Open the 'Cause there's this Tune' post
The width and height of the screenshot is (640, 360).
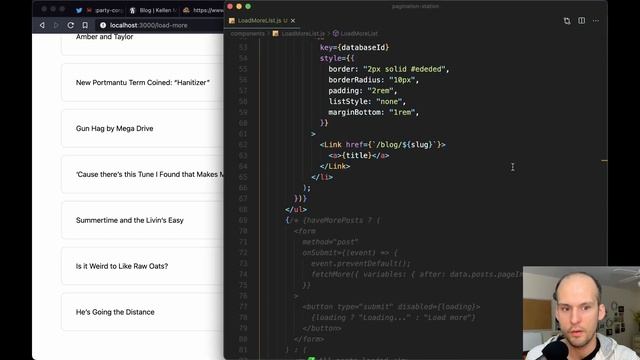[149, 174]
